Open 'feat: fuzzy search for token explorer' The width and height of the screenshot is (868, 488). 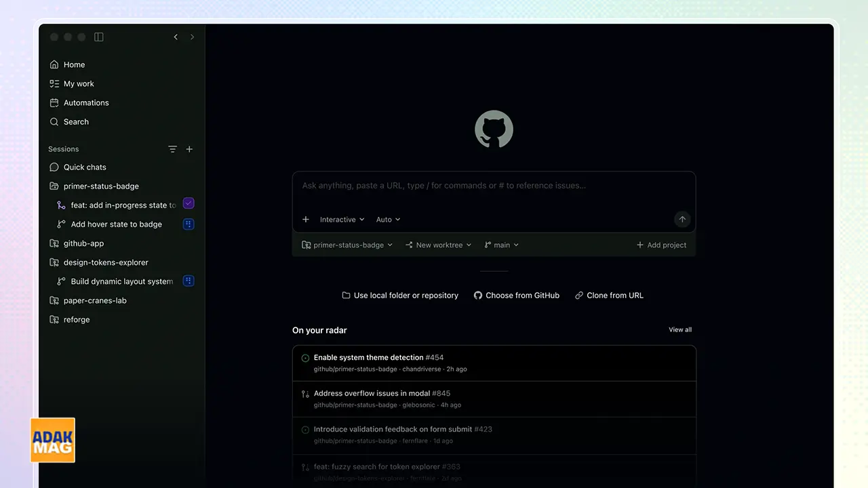click(494, 470)
